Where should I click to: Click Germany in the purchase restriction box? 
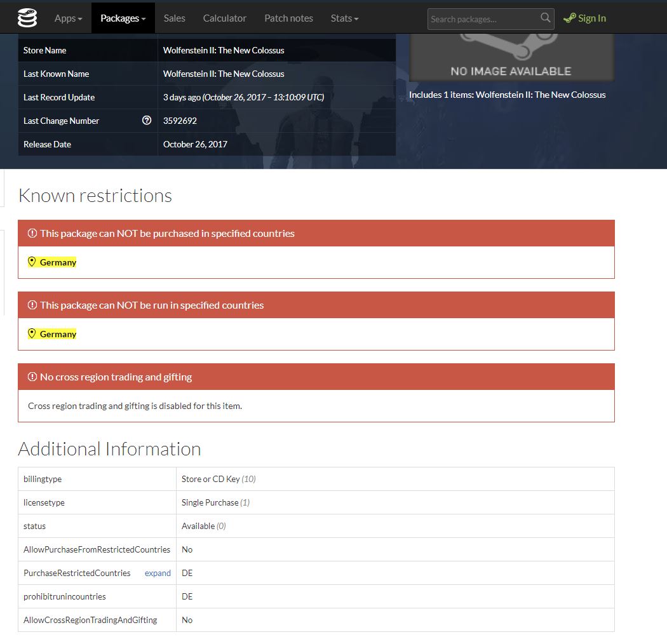[58, 262]
